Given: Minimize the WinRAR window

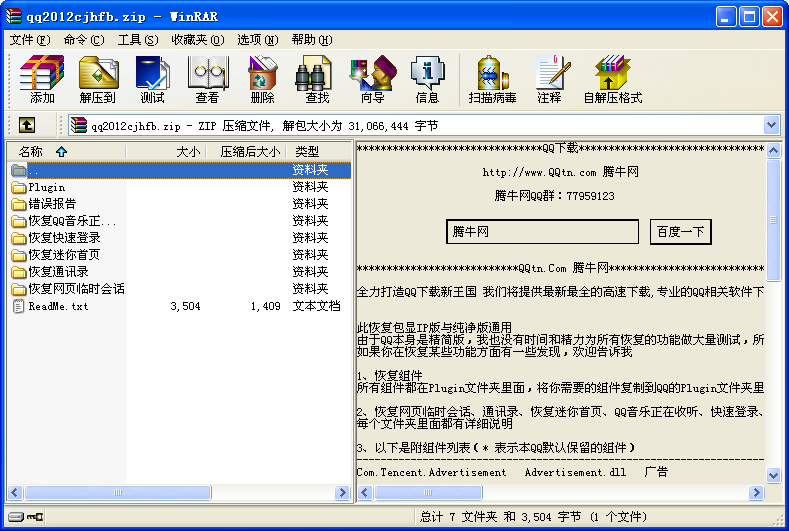Looking at the screenshot, I should click(x=725, y=17).
